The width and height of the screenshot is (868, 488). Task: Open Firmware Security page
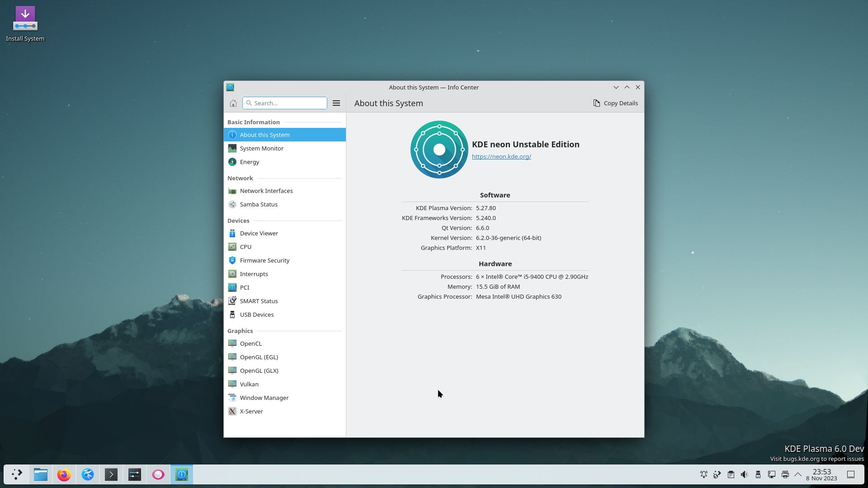(285, 260)
